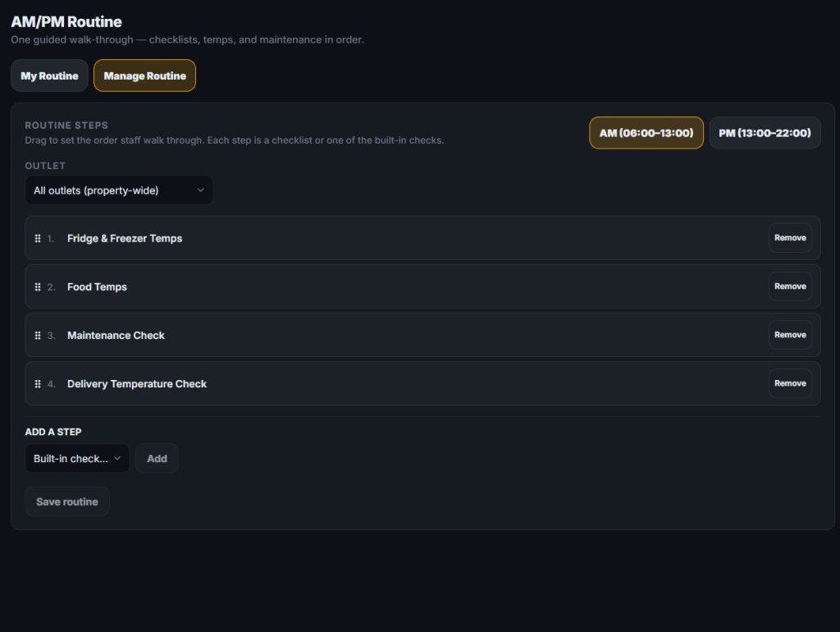The height and width of the screenshot is (632, 840).
Task: Click the OUTLET field label
Action: pos(45,166)
